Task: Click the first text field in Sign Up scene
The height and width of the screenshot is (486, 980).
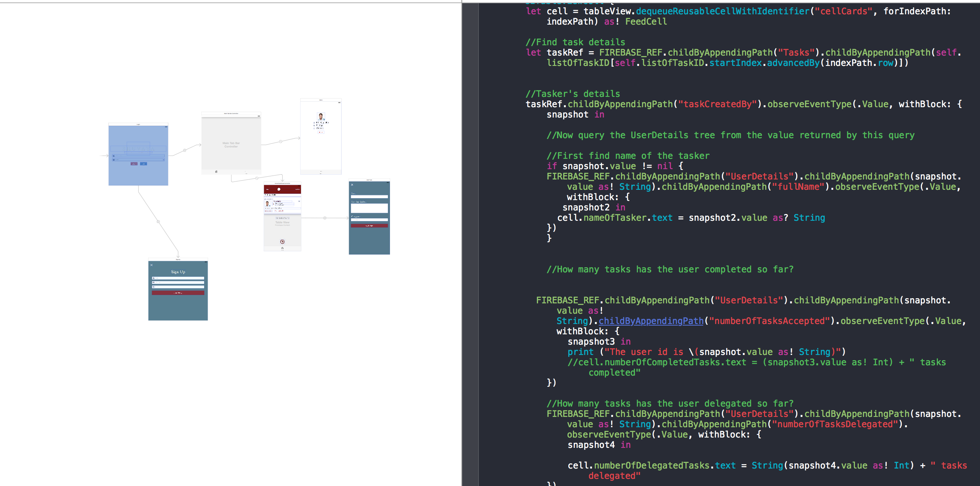Action: tap(178, 278)
